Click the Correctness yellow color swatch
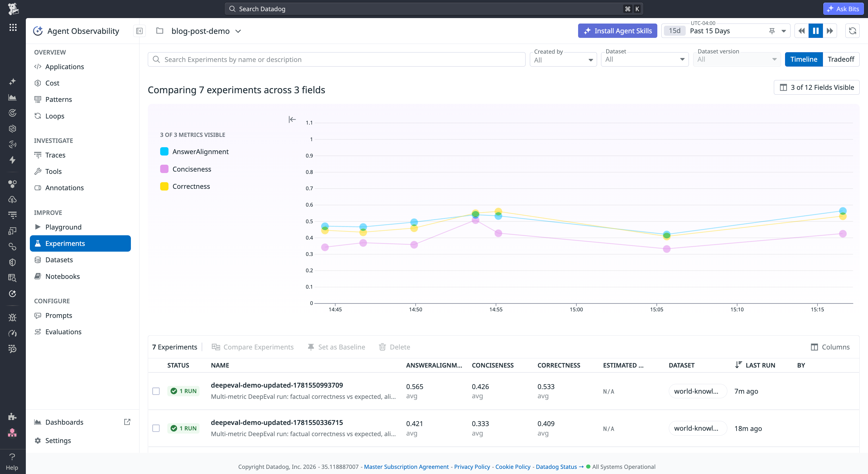 [x=164, y=186]
